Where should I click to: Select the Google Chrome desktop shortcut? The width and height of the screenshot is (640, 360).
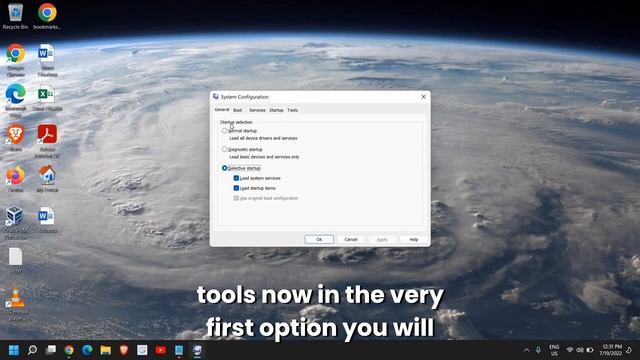(x=16, y=60)
